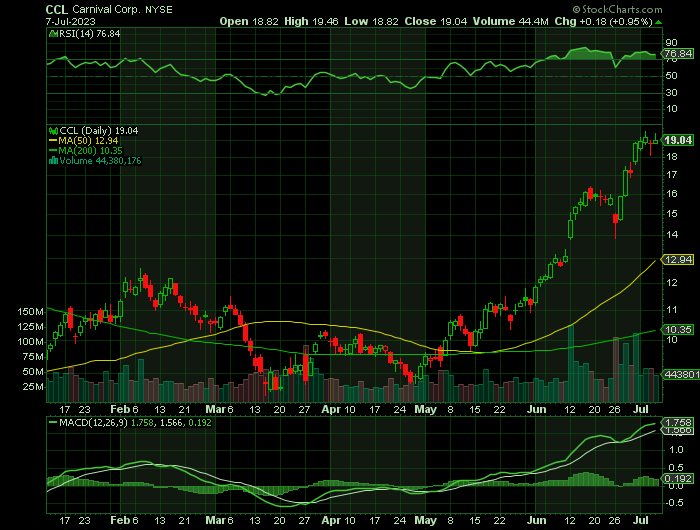This screenshot has height=530, width=700.
Task: Click the 19.04 last price tag on axis
Action: coord(678,140)
